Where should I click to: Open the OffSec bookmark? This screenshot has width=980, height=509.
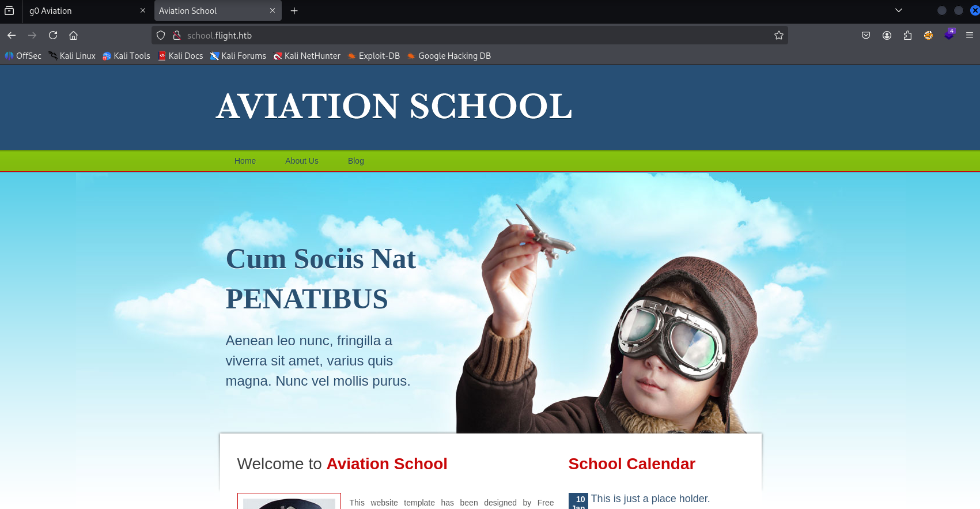[x=23, y=56]
